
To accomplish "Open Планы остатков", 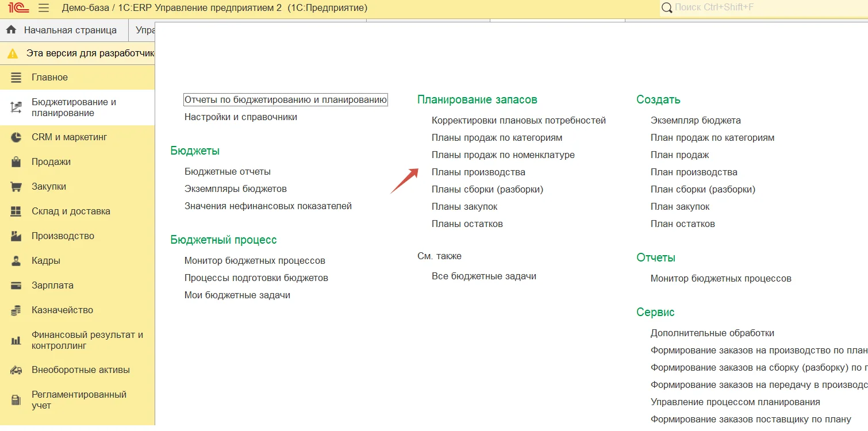I will pyautogui.click(x=467, y=224).
